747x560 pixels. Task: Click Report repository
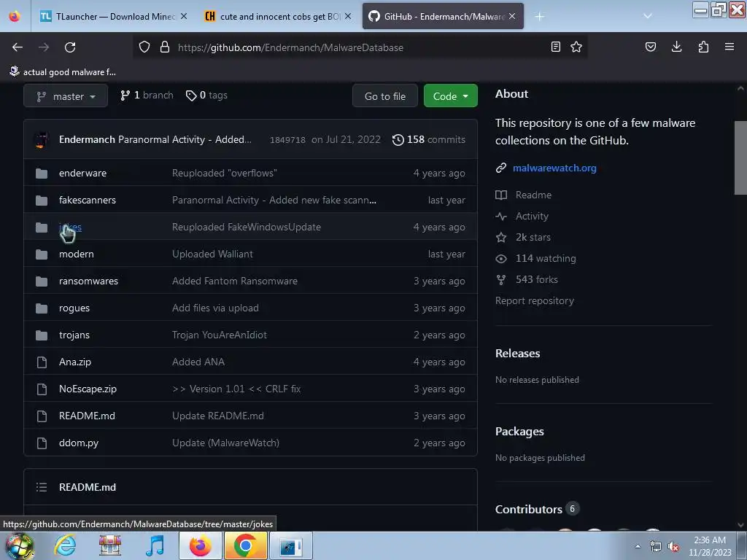pyautogui.click(x=535, y=301)
